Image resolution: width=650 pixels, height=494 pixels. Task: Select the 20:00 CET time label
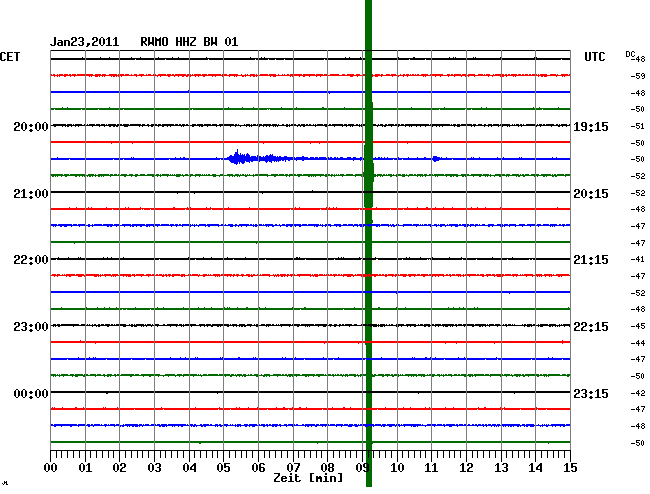(31, 126)
